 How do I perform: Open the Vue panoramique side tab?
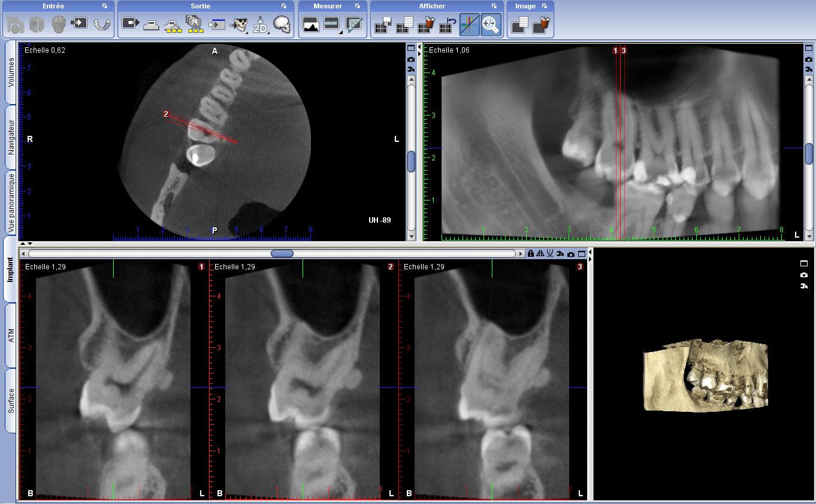point(11,203)
